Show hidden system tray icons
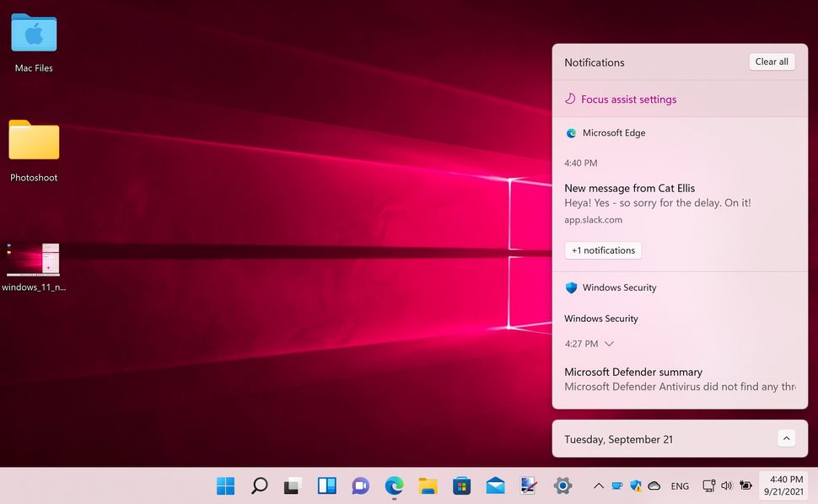 pyautogui.click(x=599, y=486)
